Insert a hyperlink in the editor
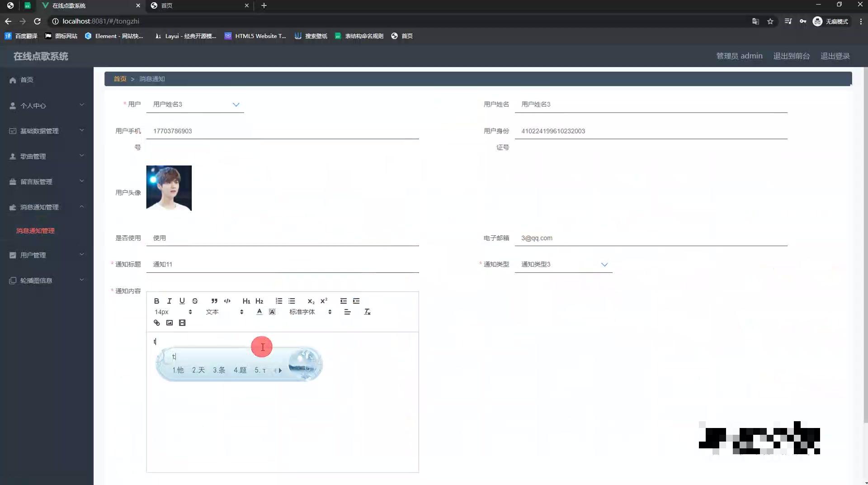 pyautogui.click(x=156, y=323)
